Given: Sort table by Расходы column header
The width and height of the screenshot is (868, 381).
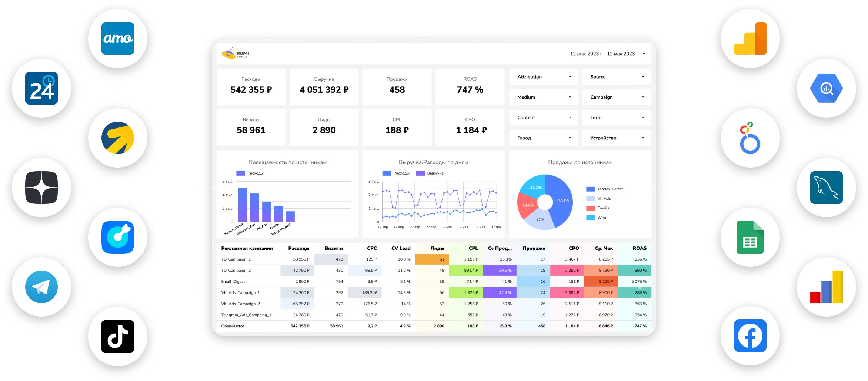Looking at the screenshot, I should tap(299, 248).
